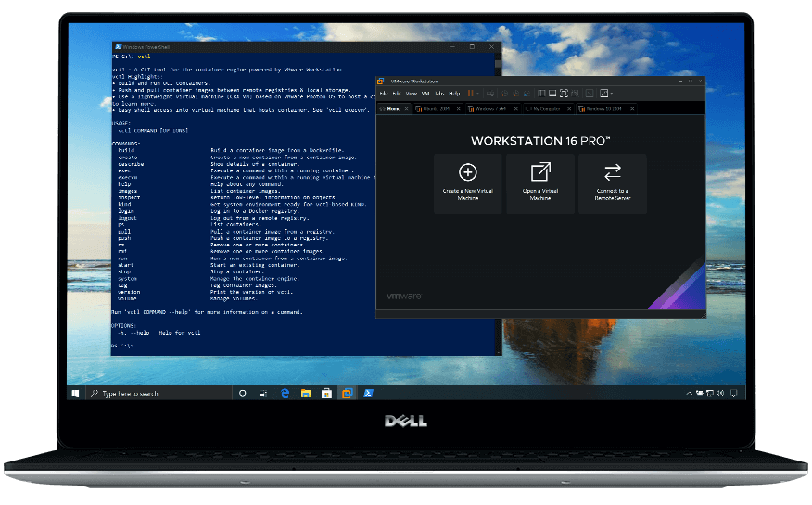
Task: Close the My Computer tab
Action: click(569, 109)
